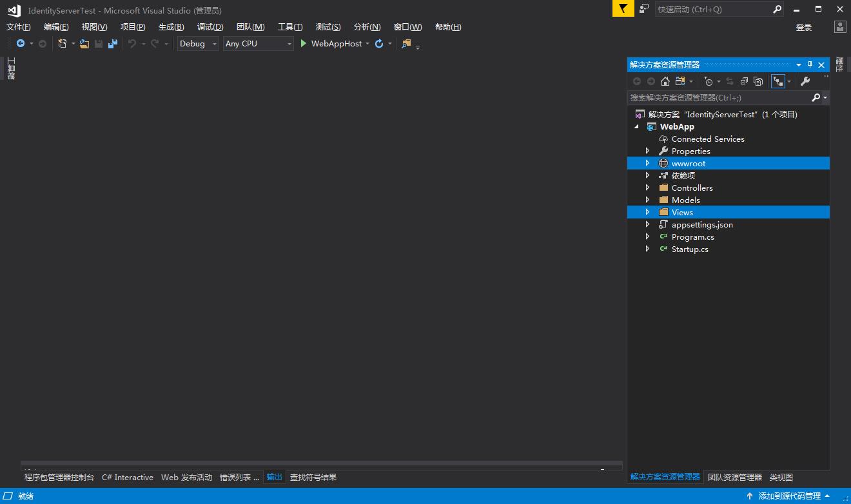
Task: Click the send feedback icon
Action: 644,9
